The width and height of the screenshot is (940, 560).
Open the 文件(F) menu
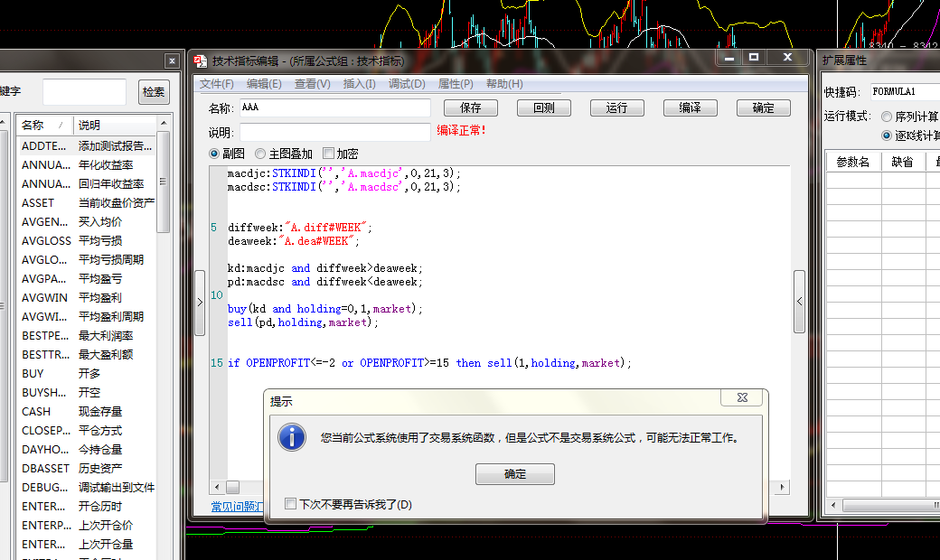[216, 84]
